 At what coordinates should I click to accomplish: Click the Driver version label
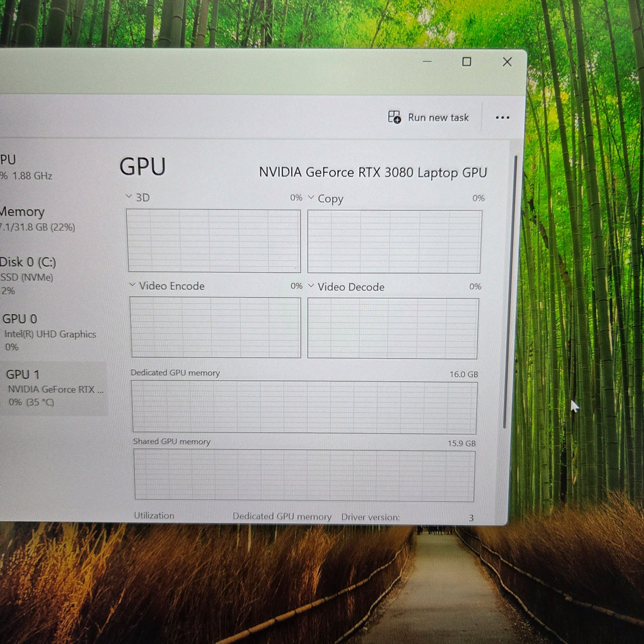tap(370, 517)
